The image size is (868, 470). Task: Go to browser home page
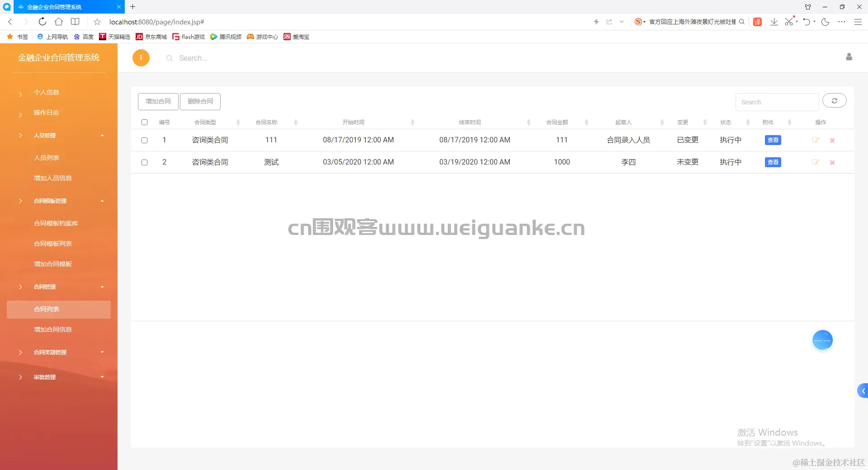click(x=59, y=22)
